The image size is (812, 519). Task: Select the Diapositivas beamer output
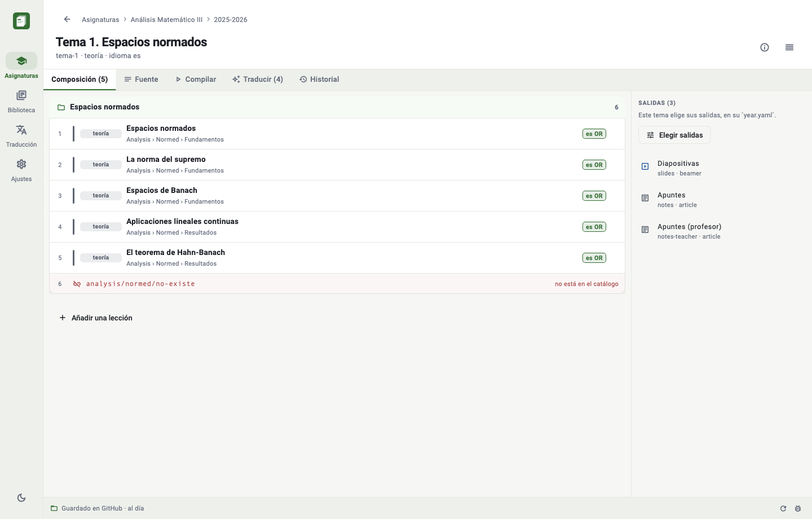[x=722, y=168]
